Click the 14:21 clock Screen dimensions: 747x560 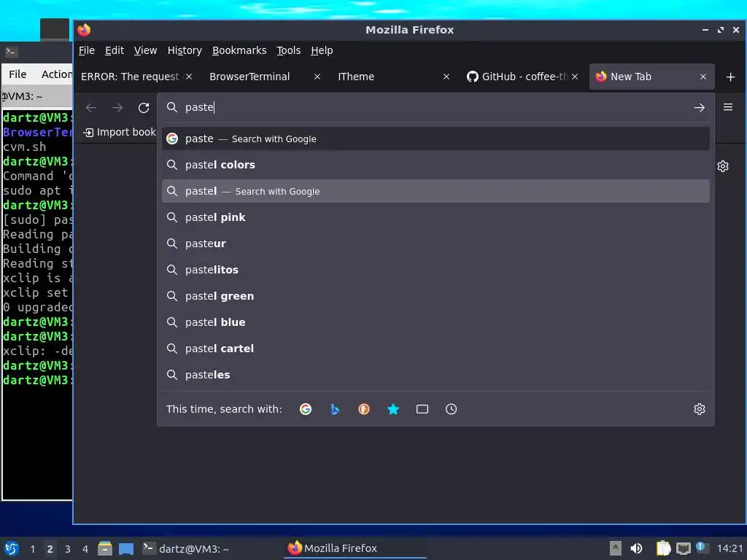(x=729, y=548)
